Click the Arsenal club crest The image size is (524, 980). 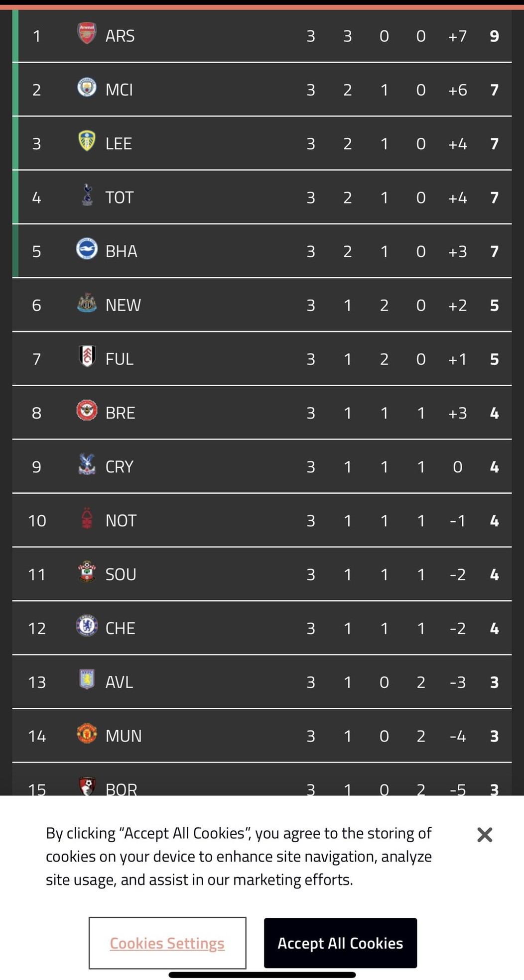tap(87, 33)
